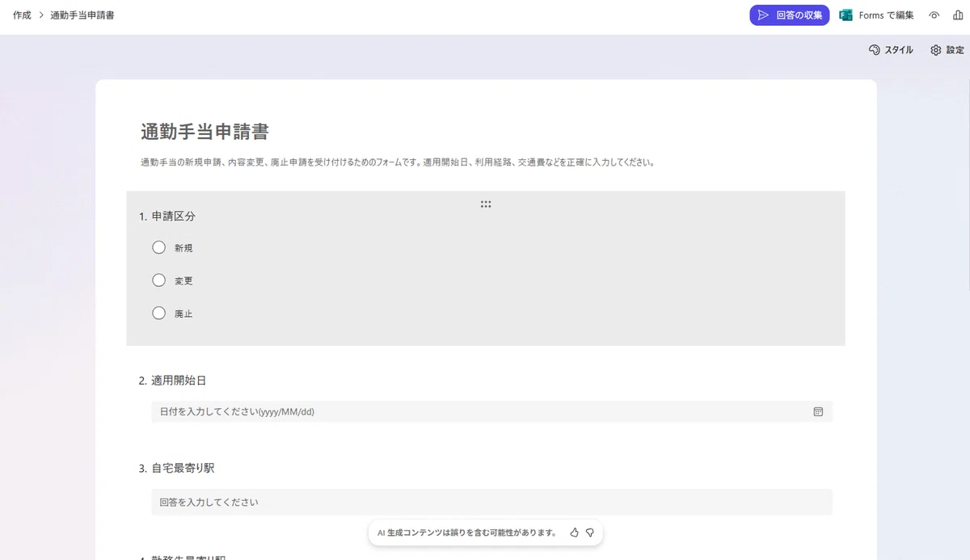Image resolution: width=970 pixels, height=560 pixels.
Task: Open Forms で編集 link
Action: coord(876,15)
